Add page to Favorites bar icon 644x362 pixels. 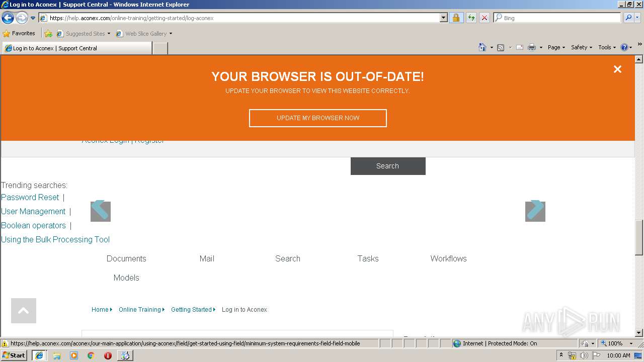48,34
